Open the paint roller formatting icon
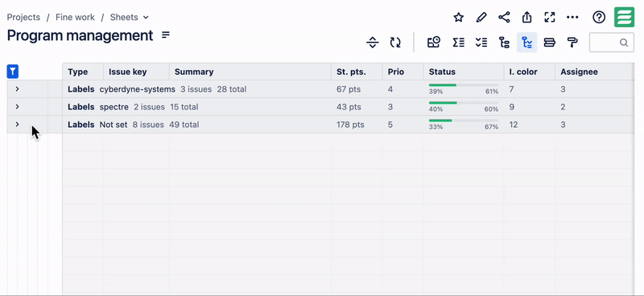 pyautogui.click(x=572, y=43)
